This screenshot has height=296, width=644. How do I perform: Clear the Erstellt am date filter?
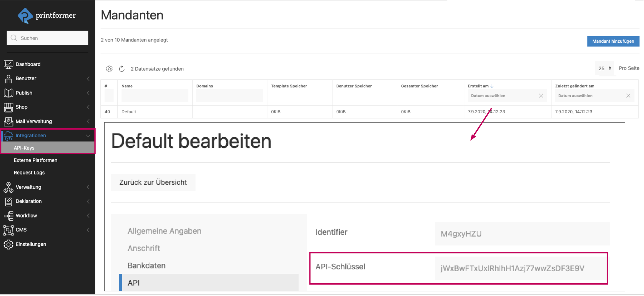click(x=541, y=96)
